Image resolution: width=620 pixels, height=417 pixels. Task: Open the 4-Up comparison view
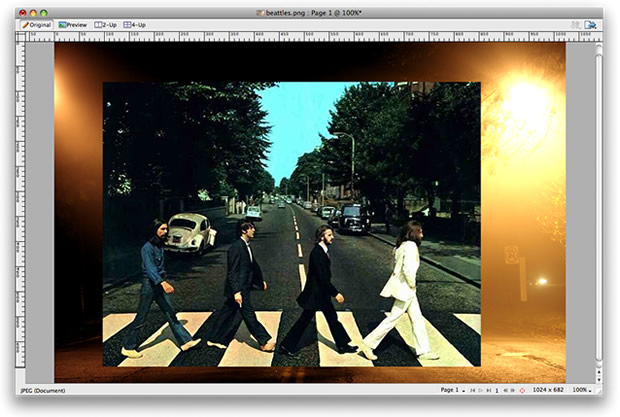click(135, 24)
